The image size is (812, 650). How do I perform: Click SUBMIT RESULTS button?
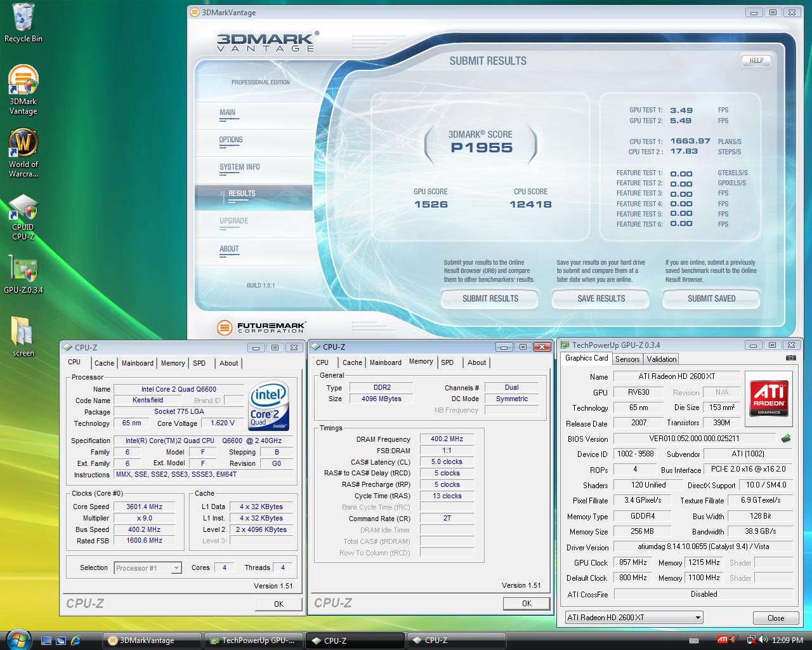490,298
